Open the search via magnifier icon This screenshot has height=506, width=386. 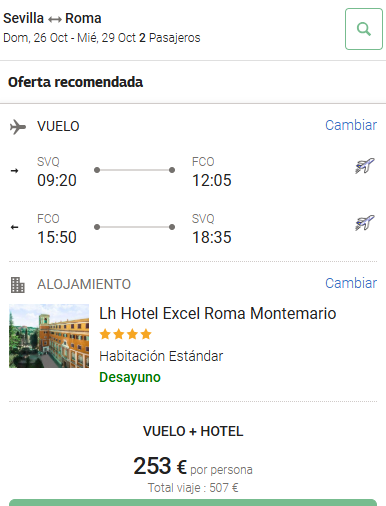364,29
